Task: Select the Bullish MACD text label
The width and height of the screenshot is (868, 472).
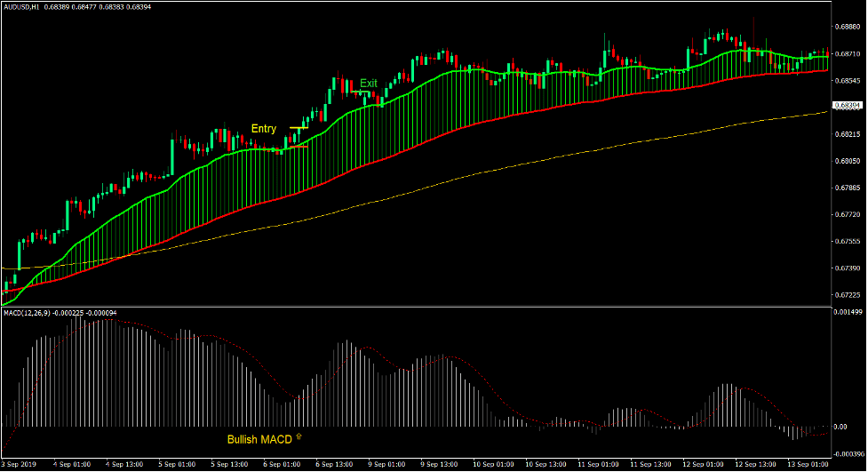Action: pos(259,440)
